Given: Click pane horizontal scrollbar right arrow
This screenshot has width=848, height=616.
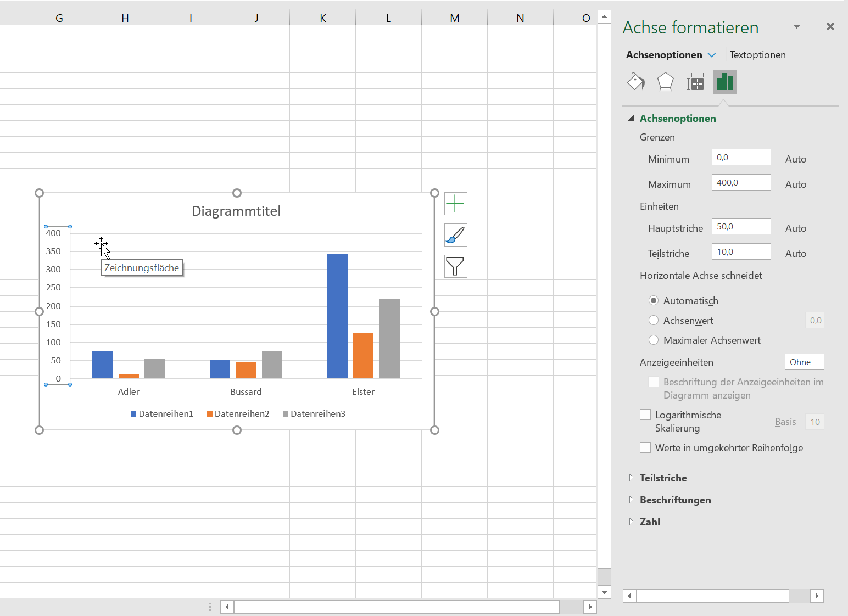Looking at the screenshot, I should click(x=817, y=596).
